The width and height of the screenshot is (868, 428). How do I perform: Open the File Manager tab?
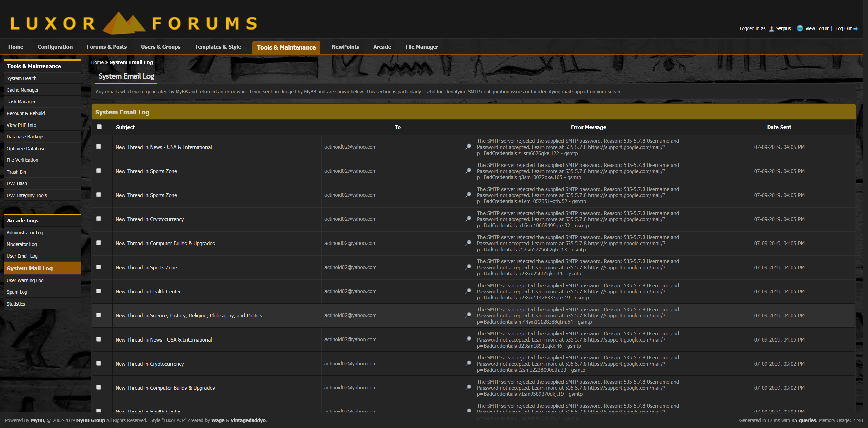(421, 47)
